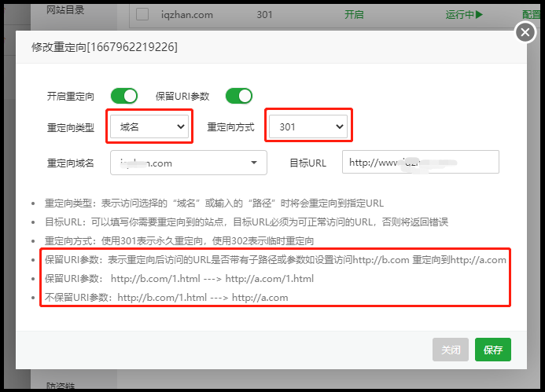Check the box for the iqzhan.com row
The image size is (545, 392).
tap(142, 14)
